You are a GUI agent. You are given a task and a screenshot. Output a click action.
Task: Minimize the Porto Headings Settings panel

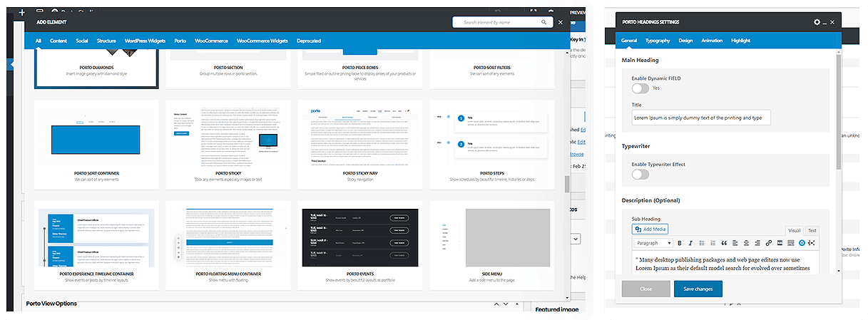824,23
